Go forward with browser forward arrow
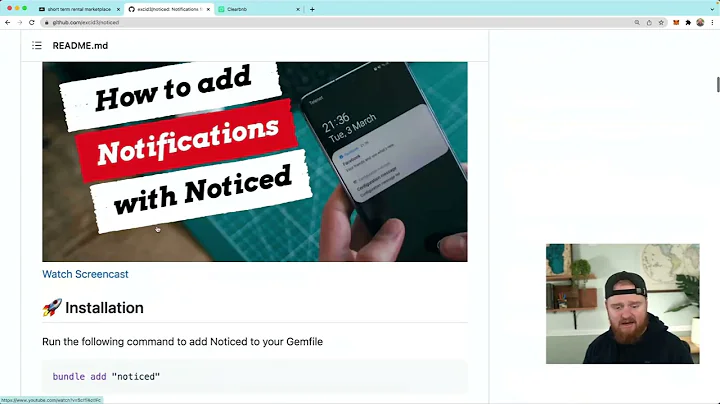 (x=20, y=22)
